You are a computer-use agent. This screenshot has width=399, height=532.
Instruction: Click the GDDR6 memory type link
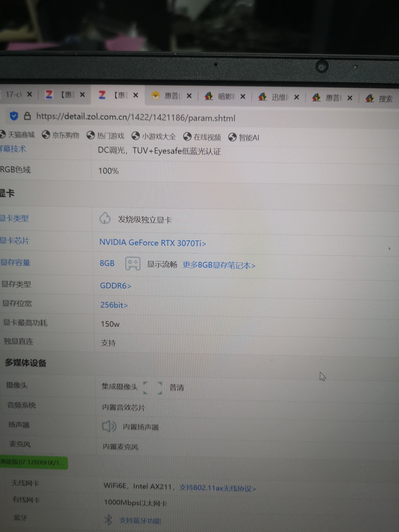[116, 286]
